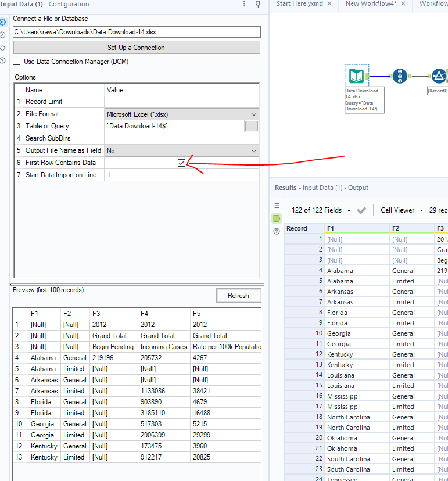The width and height of the screenshot is (448, 481).
Task: Switch to the New Workflow4 tab
Action: click(371, 4)
